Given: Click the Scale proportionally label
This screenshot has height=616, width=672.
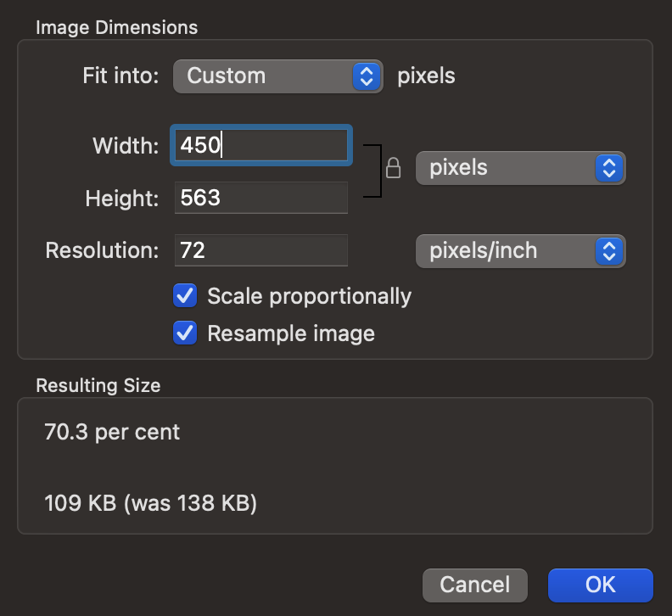Looking at the screenshot, I should (x=309, y=297).
